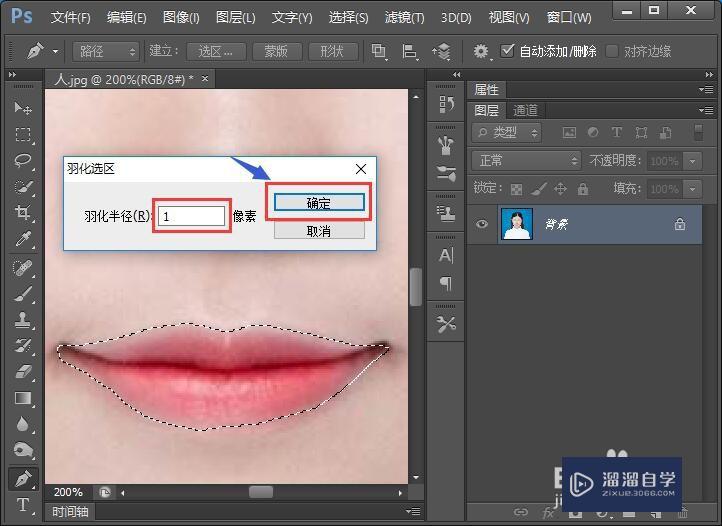
Task: Click the 蒙版 make button
Action: 277,51
